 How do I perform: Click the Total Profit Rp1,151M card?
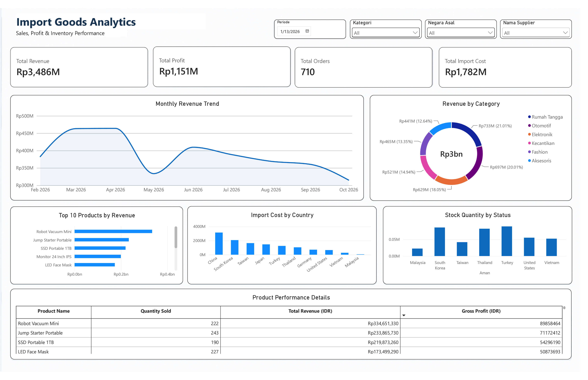pos(222,67)
